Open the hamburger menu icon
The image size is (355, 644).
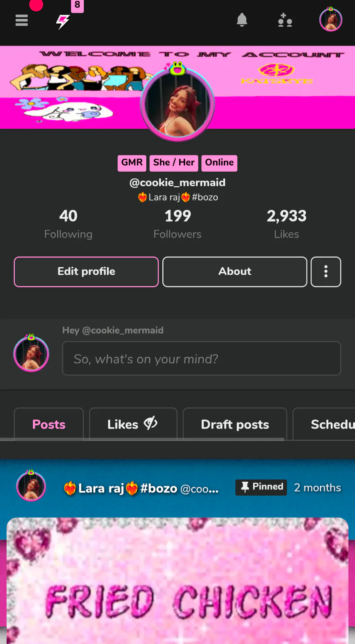pyautogui.click(x=22, y=20)
